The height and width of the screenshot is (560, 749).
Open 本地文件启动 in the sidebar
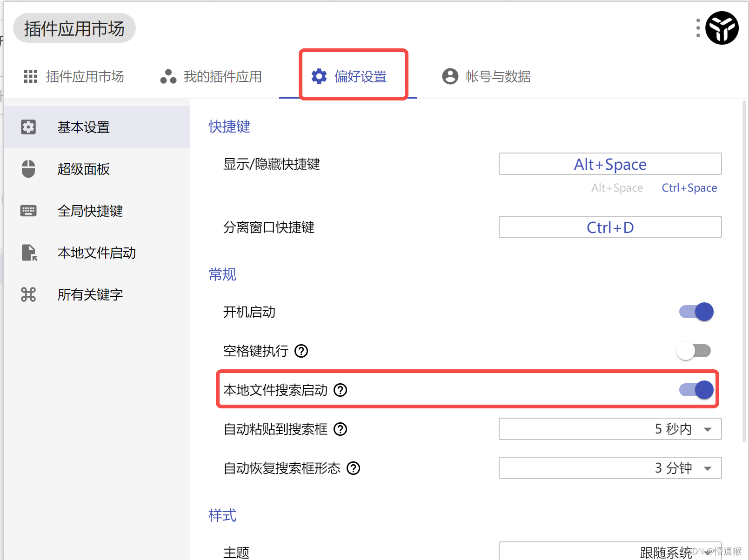(97, 253)
